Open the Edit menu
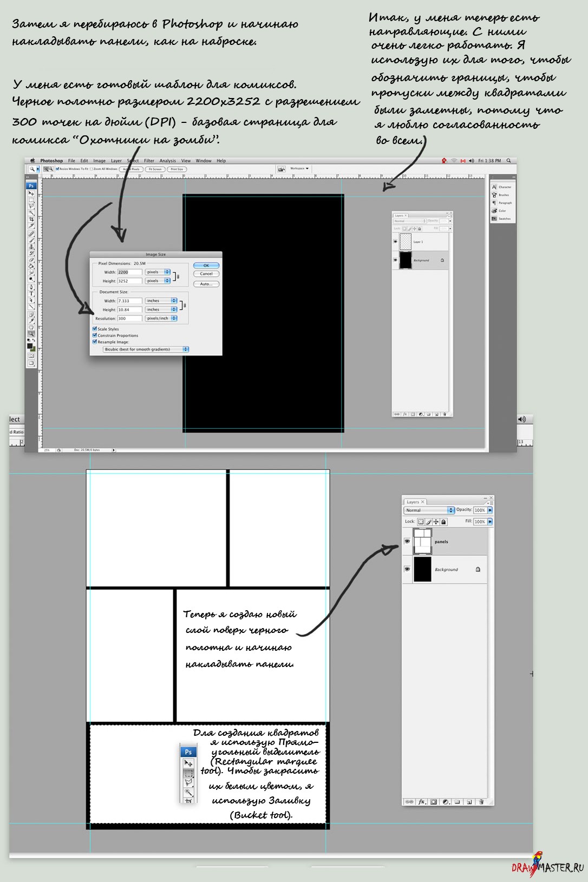The height and width of the screenshot is (882, 588). [x=84, y=161]
